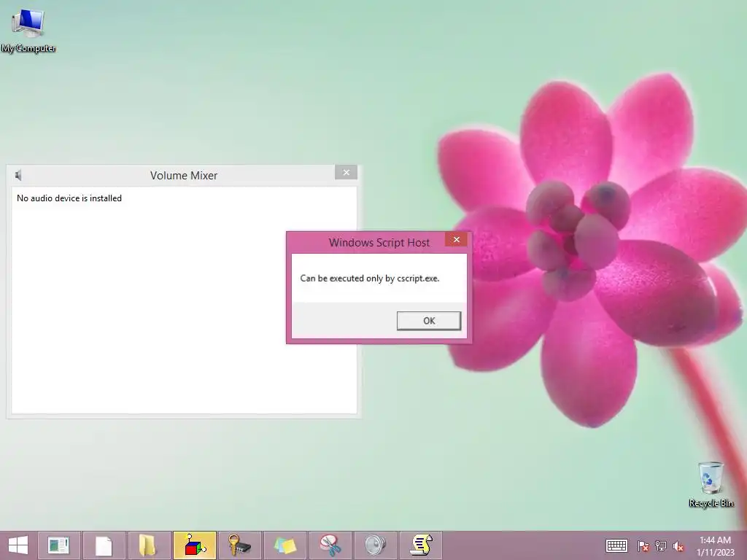Open the touch keyboard tray icon
The width and height of the screenshot is (747, 560).
(x=616, y=545)
